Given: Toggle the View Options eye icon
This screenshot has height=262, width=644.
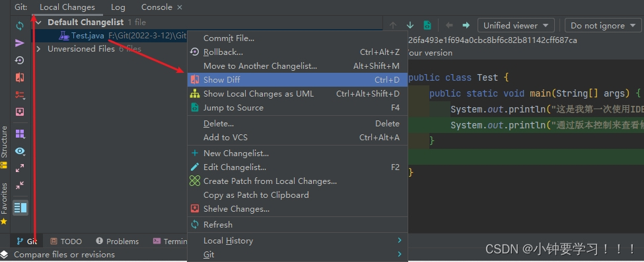Looking at the screenshot, I should pos(20,151).
